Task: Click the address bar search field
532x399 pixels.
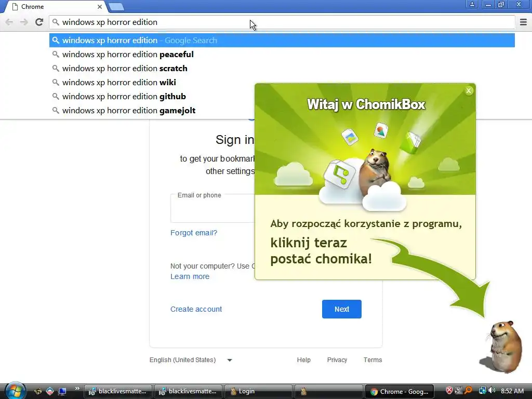Action: tap(282, 22)
